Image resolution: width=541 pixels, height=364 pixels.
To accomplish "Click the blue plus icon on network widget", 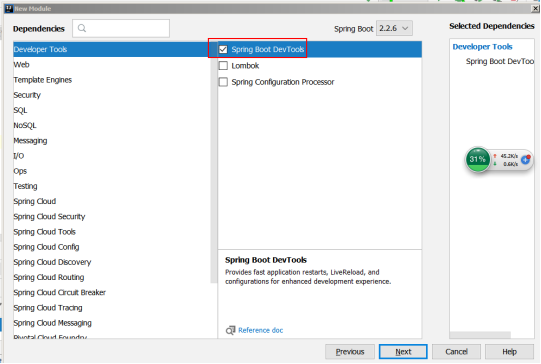I will click(x=525, y=160).
